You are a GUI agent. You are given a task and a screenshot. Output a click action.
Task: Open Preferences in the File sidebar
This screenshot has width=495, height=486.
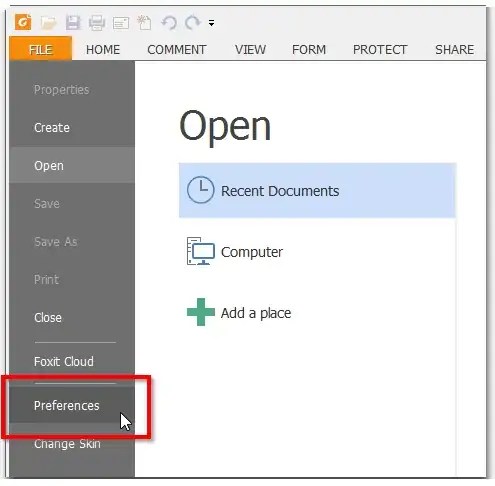pyautogui.click(x=72, y=405)
